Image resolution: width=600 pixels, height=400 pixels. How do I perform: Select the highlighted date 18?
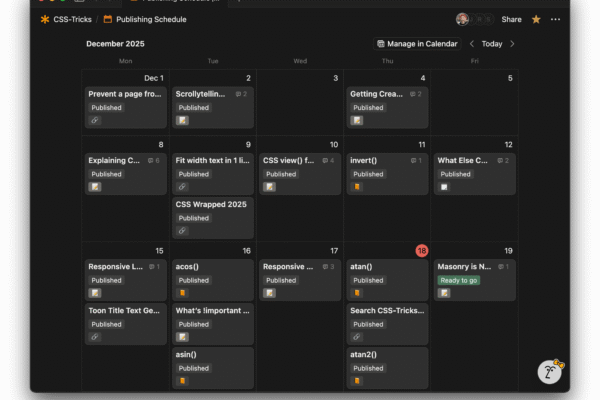[422, 251]
